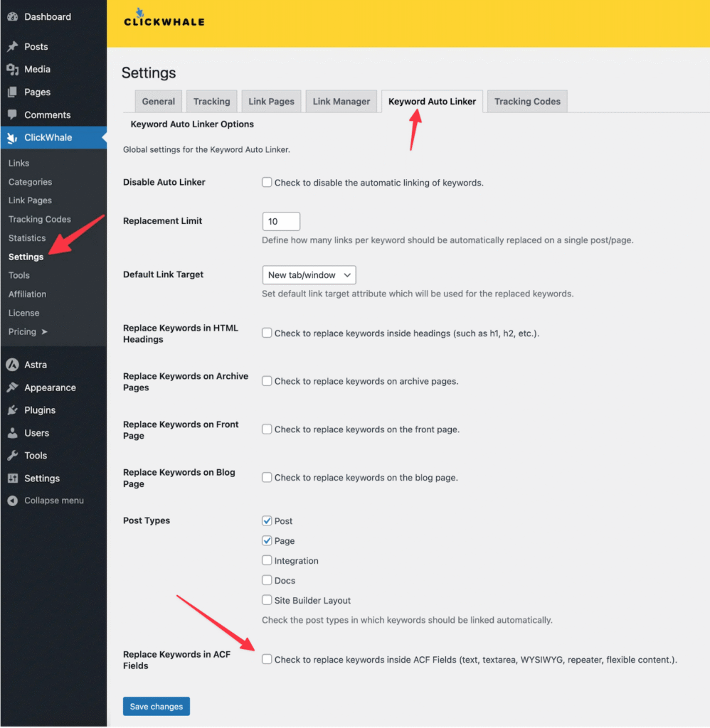
Task: Click the Settings page heading
Action: click(x=149, y=73)
